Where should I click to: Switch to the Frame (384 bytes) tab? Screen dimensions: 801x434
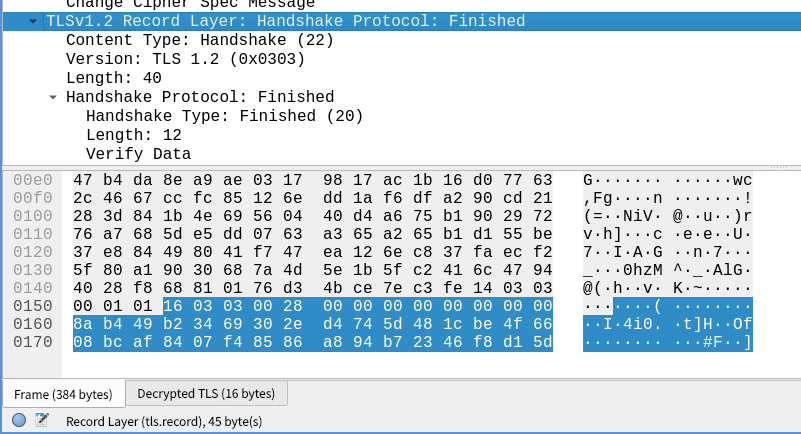(63, 395)
